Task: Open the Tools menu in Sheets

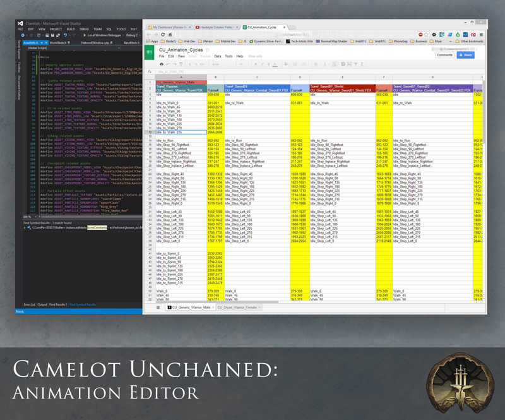Action: [229, 56]
